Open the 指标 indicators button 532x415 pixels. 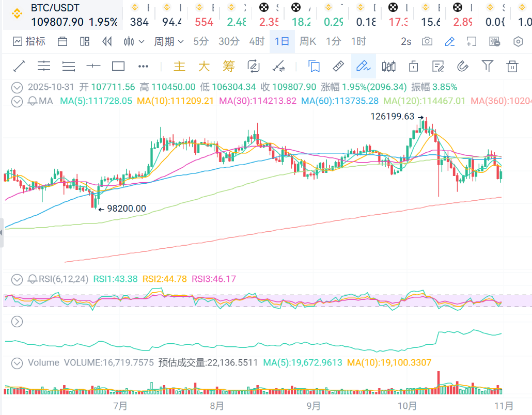point(29,41)
